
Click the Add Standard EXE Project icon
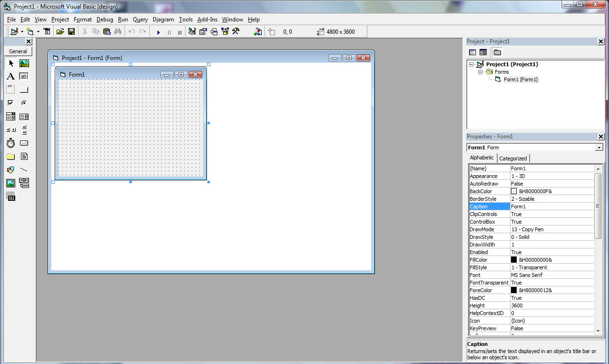click(x=14, y=32)
